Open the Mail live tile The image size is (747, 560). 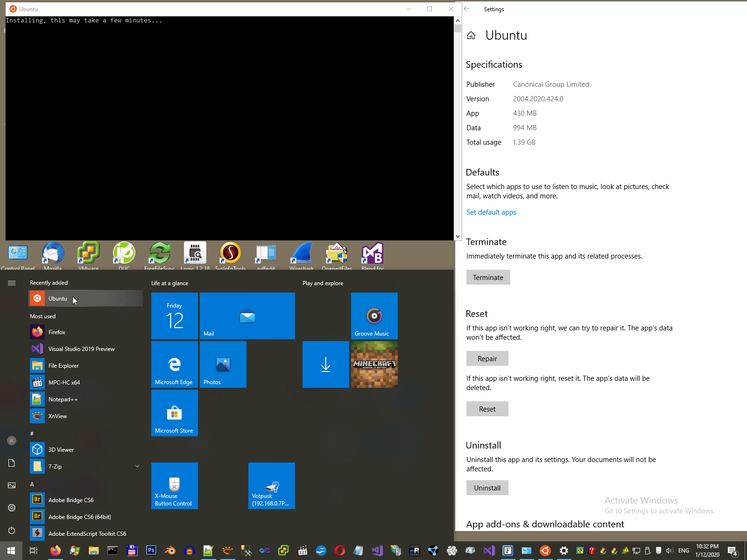pyautogui.click(x=247, y=316)
